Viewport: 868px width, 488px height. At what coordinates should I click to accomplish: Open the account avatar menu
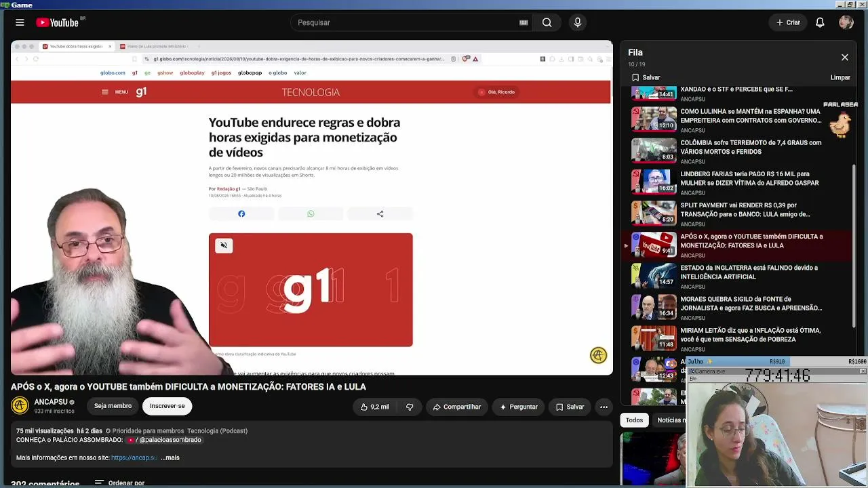pyautogui.click(x=846, y=22)
